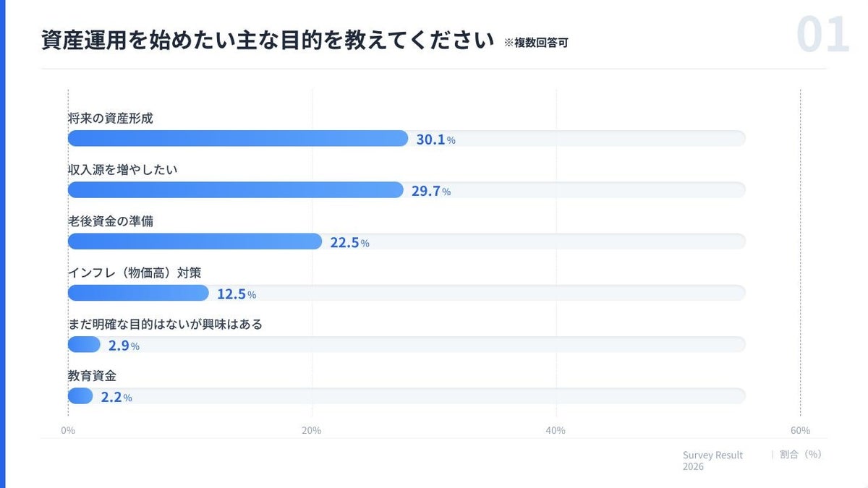868x488 pixels.
Task: Click the まだ明確な目的はないが興味はある label
Action: (165, 324)
